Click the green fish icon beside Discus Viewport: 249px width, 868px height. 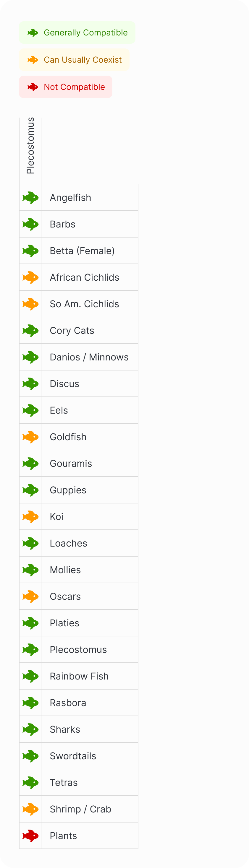point(30,384)
